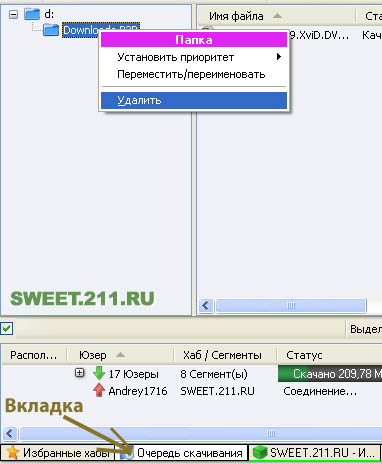Toggle the green checkbox above transfers list
Viewport: 382px width, 464px height.
tap(7, 329)
